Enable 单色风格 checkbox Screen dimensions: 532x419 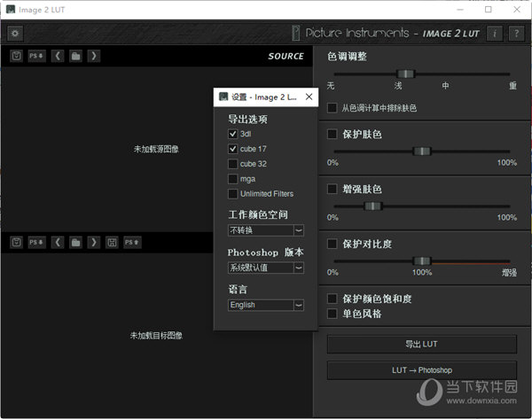tap(332, 314)
